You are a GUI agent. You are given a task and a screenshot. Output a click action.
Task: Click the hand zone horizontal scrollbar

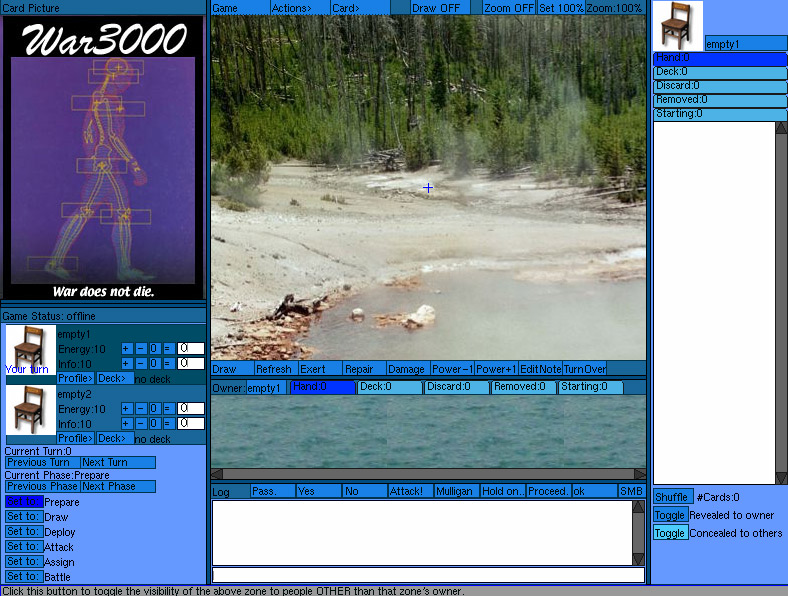pyautogui.click(x=428, y=474)
